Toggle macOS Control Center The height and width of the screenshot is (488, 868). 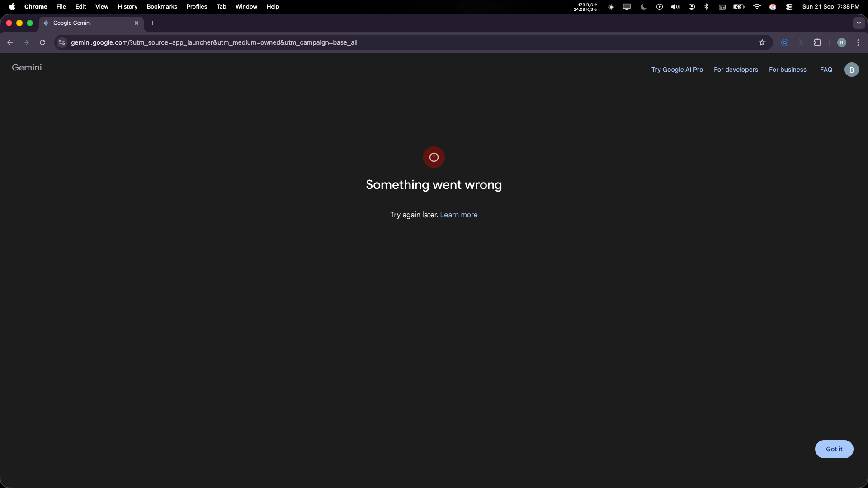pyautogui.click(x=789, y=7)
